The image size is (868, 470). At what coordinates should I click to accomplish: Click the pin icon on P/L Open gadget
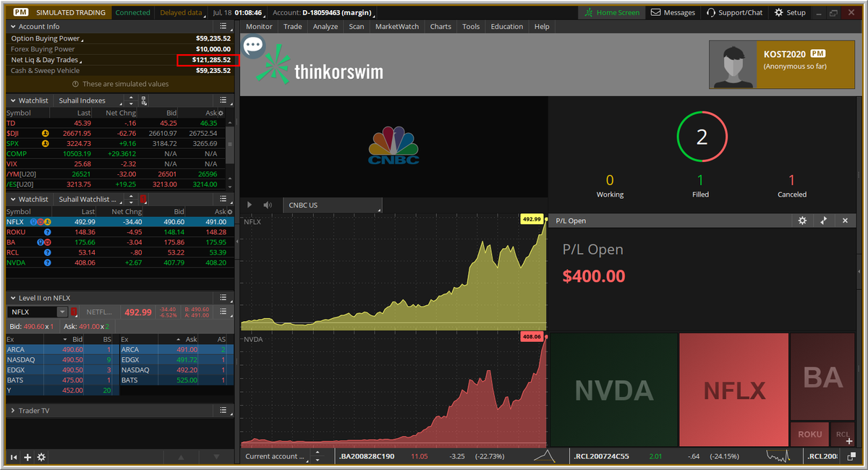pos(823,221)
